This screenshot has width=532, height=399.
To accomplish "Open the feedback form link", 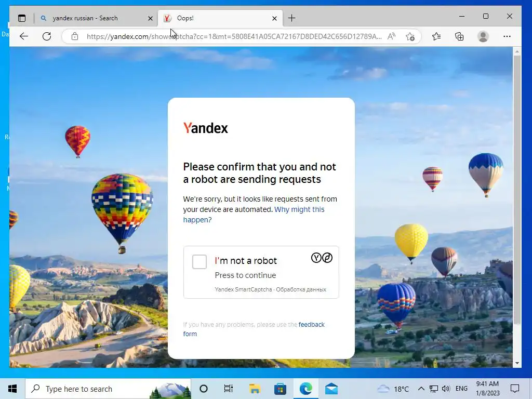I will (254, 329).
